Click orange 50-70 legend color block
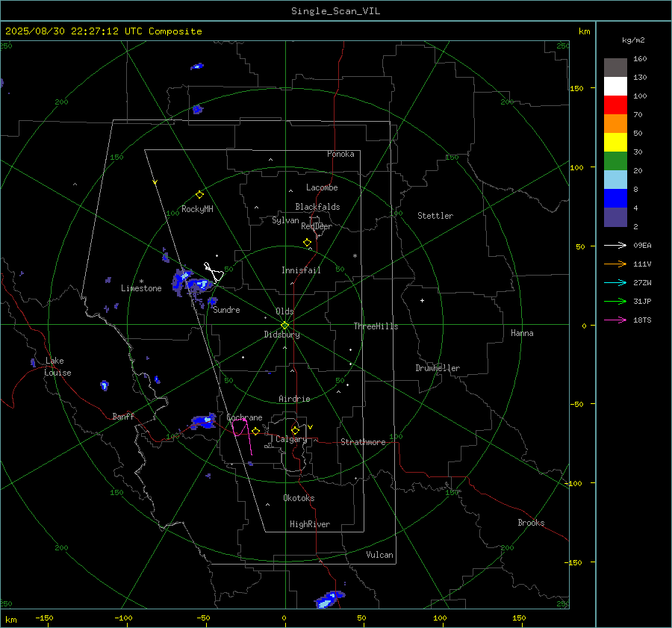The height and width of the screenshot is (628, 672). click(615, 124)
